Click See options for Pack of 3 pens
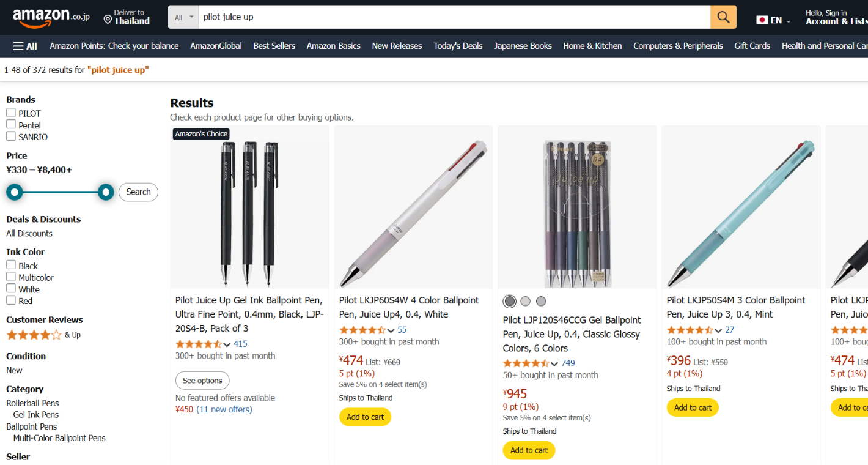The width and height of the screenshot is (868, 465). (x=202, y=381)
